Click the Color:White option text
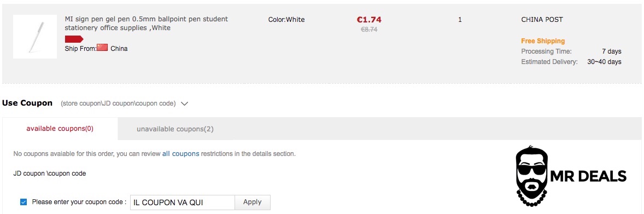The height and width of the screenshot is (214, 644). 286,19
